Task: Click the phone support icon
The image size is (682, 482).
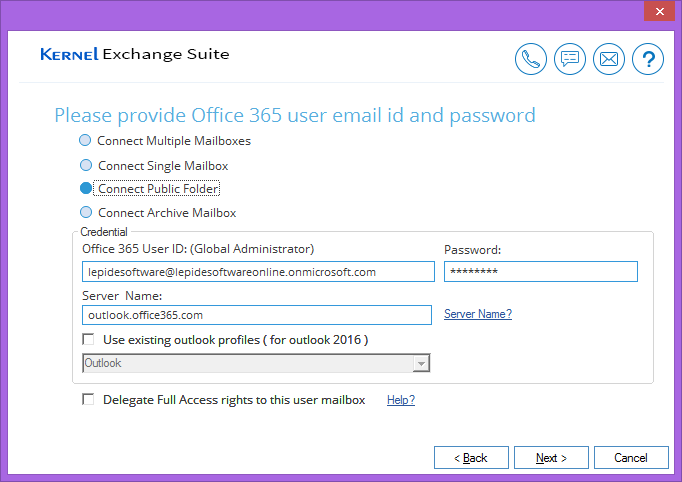Action: 531,59
